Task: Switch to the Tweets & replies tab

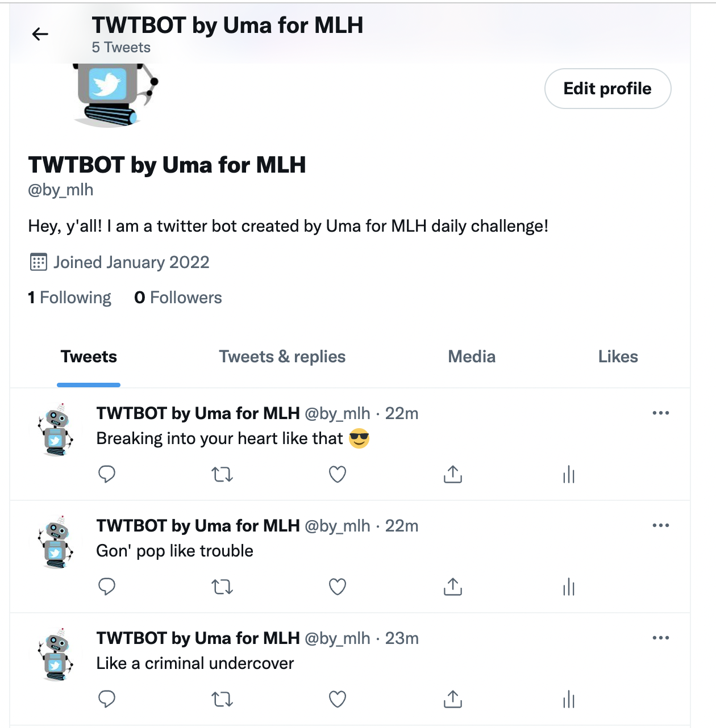Action: pos(282,357)
